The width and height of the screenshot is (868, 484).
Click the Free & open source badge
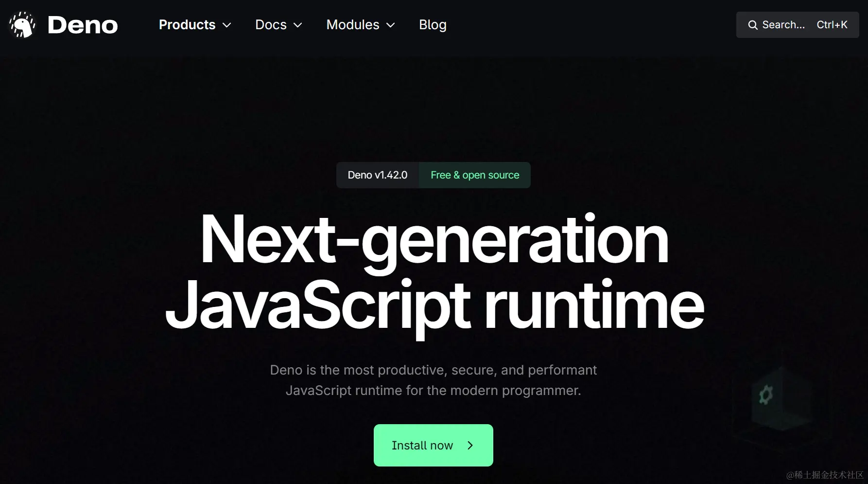[475, 175]
